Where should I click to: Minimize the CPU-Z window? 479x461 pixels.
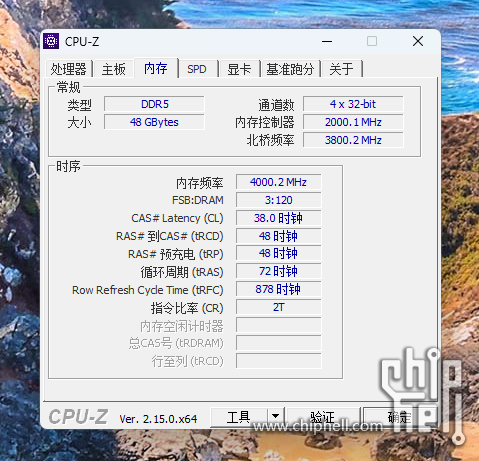click(x=327, y=41)
